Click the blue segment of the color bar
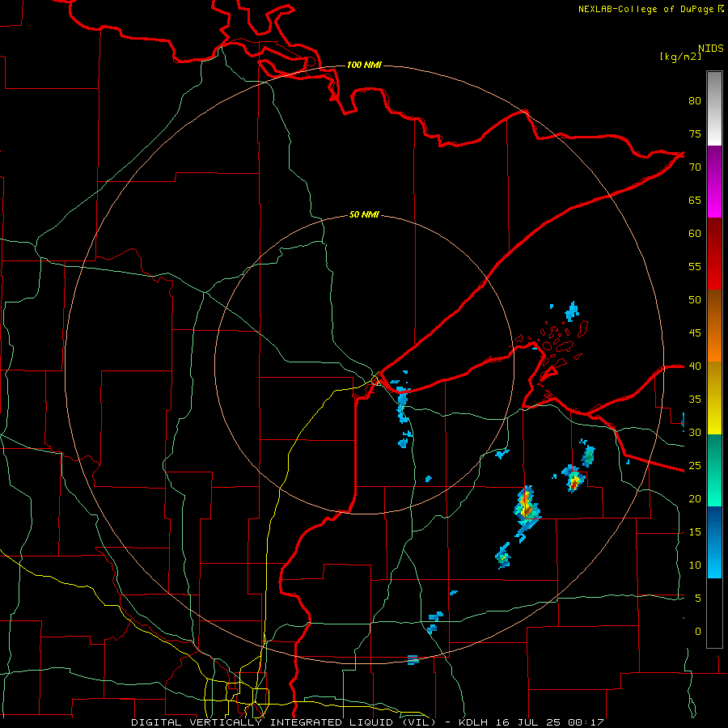The width and height of the screenshot is (728, 728). [714, 542]
